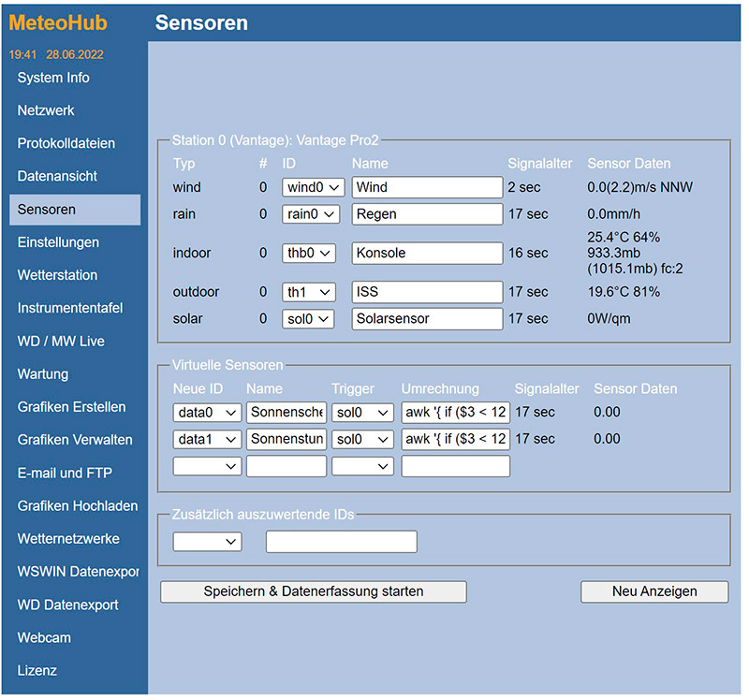Open Grafiken Hochladen page
Image resolution: width=749 pixels, height=700 pixels.
coord(78,506)
